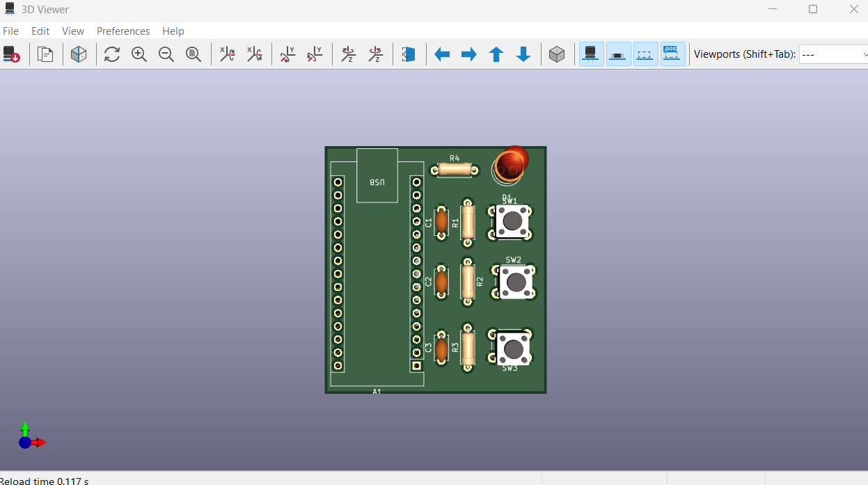This screenshot has width=868, height=485.
Task: Toggle models not in POS file
Action: click(x=672, y=54)
